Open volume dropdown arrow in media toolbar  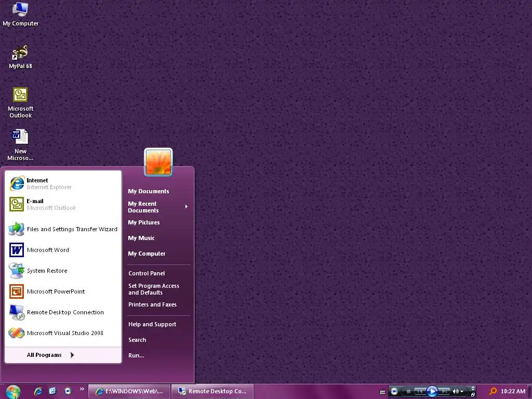[462, 392]
